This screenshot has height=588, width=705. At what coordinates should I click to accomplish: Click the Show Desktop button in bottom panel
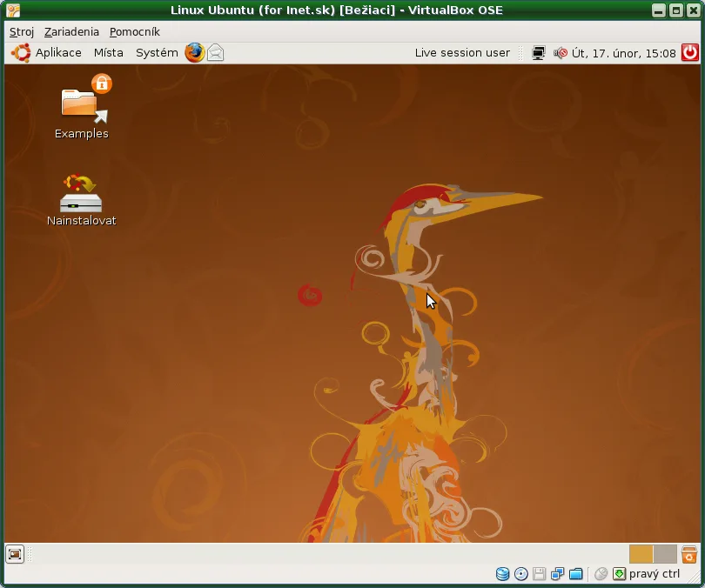click(x=15, y=554)
